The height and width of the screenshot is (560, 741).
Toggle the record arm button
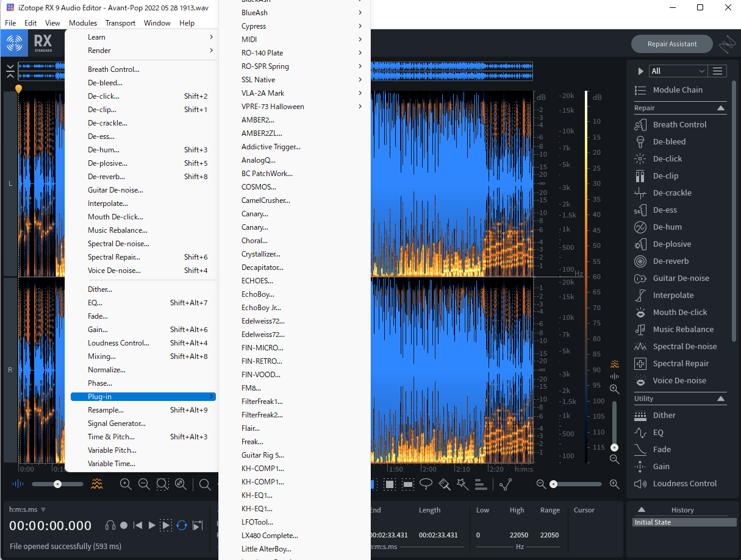124,525
